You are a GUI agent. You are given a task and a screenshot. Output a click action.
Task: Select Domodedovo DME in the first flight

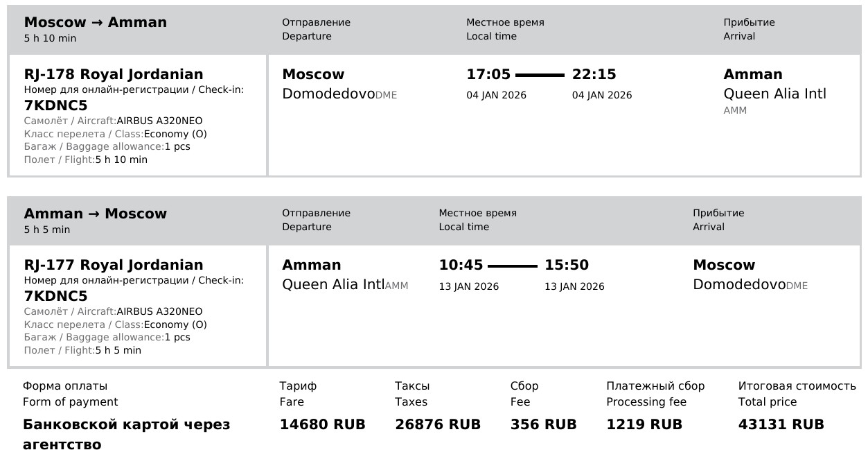point(339,94)
